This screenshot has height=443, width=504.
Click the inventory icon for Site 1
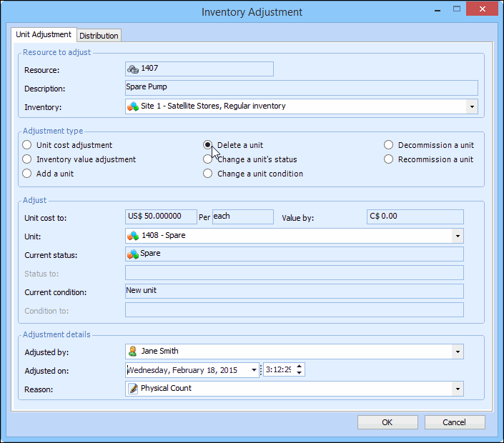[133, 106]
